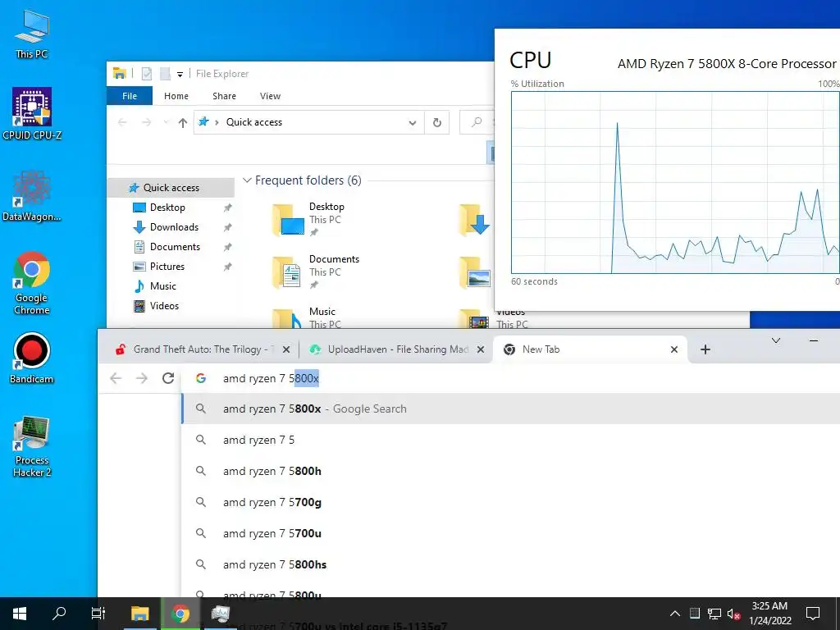Select Quick access in navigation pane
The height and width of the screenshot is (630, 840).
point(171,188)
